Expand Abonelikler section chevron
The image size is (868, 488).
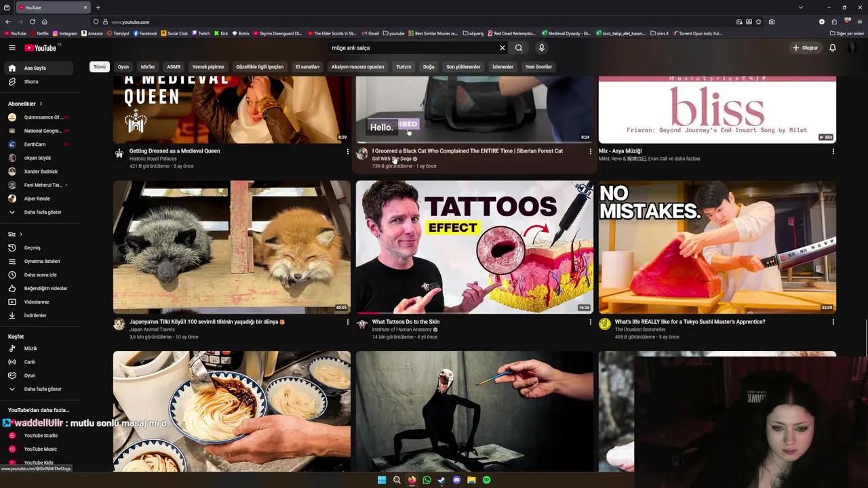click(x=41, y=104)
